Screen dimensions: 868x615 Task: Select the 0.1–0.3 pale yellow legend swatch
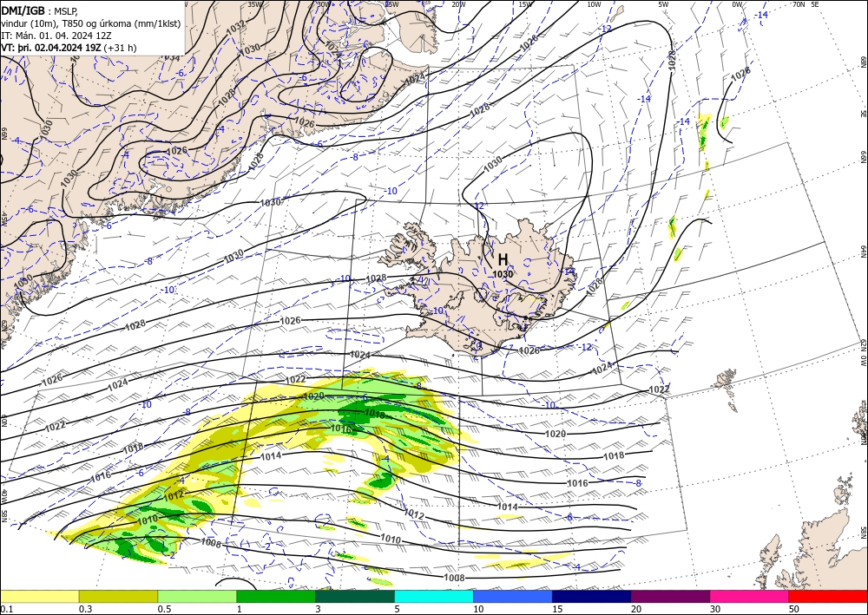39,596
